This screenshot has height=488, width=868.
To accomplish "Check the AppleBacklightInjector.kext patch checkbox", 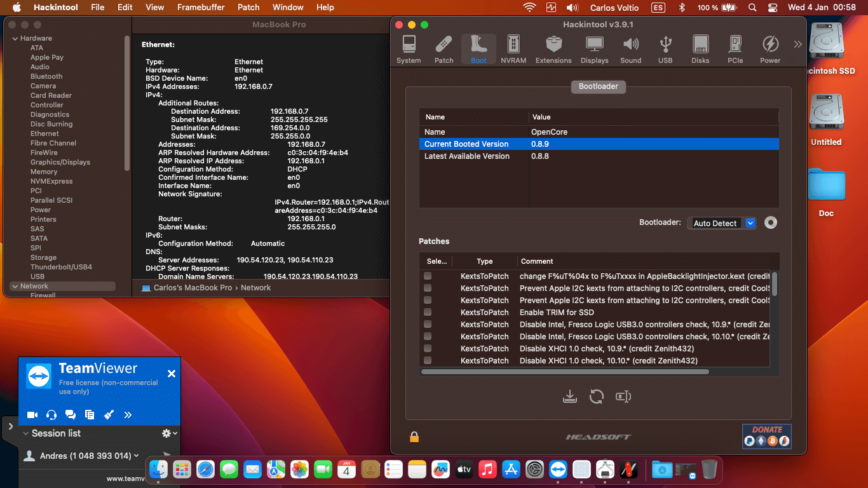I will [428, 276].
